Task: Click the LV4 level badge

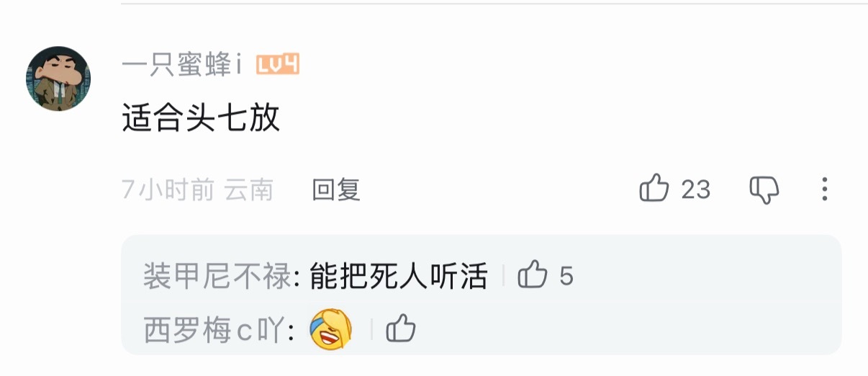Action: click(x=277, y=66)
